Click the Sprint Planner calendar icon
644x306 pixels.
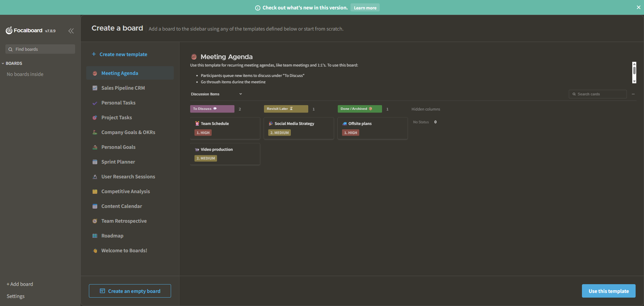coord(95,162)
